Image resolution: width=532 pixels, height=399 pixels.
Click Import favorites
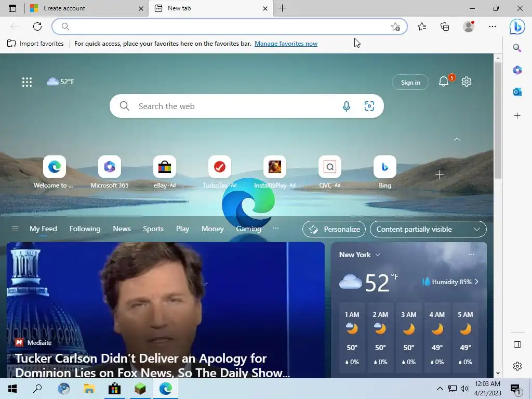coord(35,44)
